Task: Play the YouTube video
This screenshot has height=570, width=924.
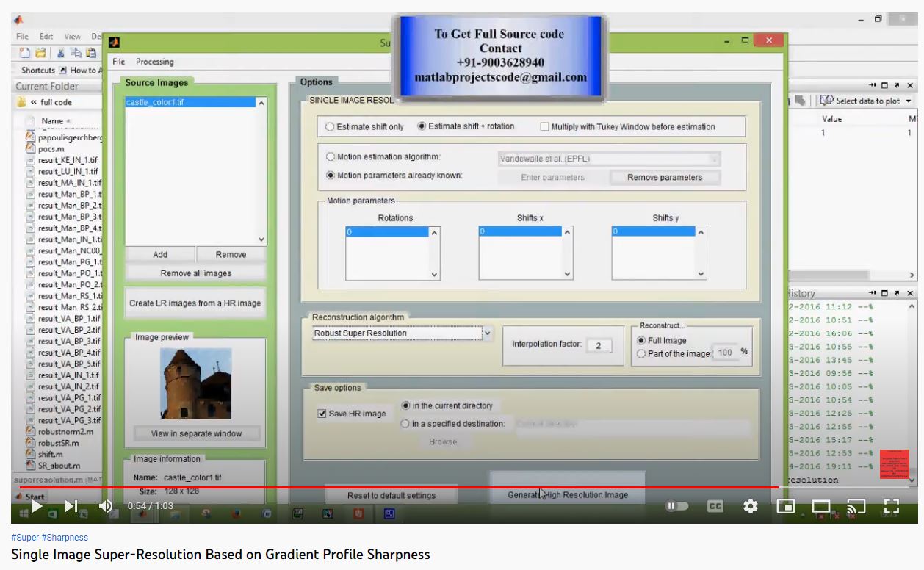Action: (36, 506)
